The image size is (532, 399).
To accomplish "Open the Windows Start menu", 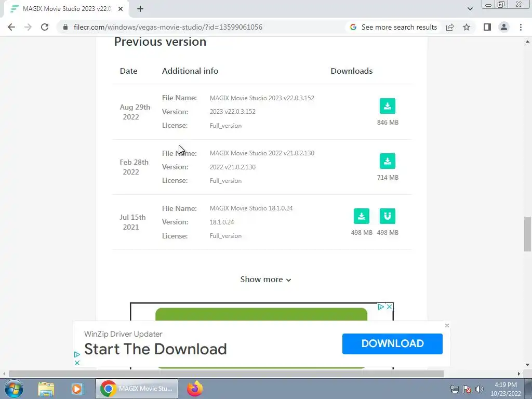I will pyautogui.click(x=14, y=389).
